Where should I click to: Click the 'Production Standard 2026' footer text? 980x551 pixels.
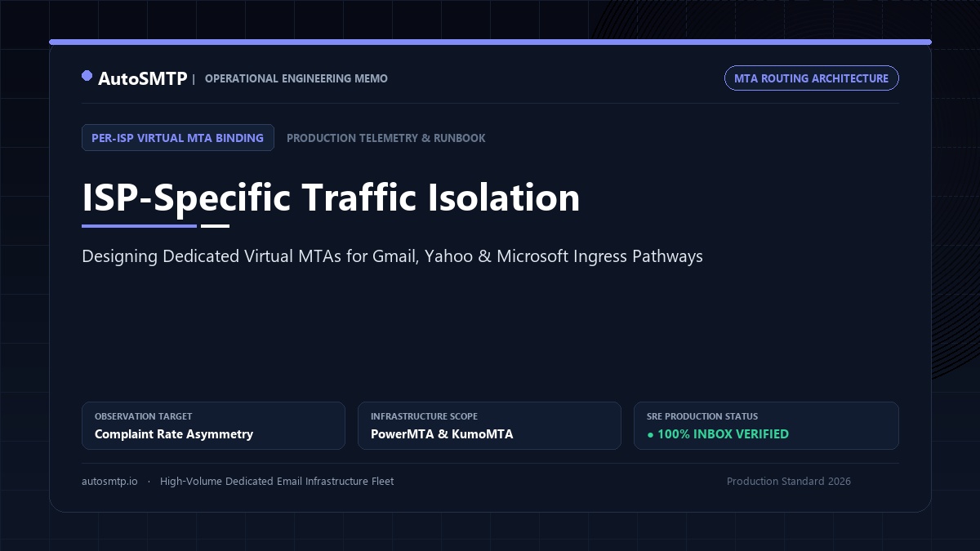click(789, 482)
